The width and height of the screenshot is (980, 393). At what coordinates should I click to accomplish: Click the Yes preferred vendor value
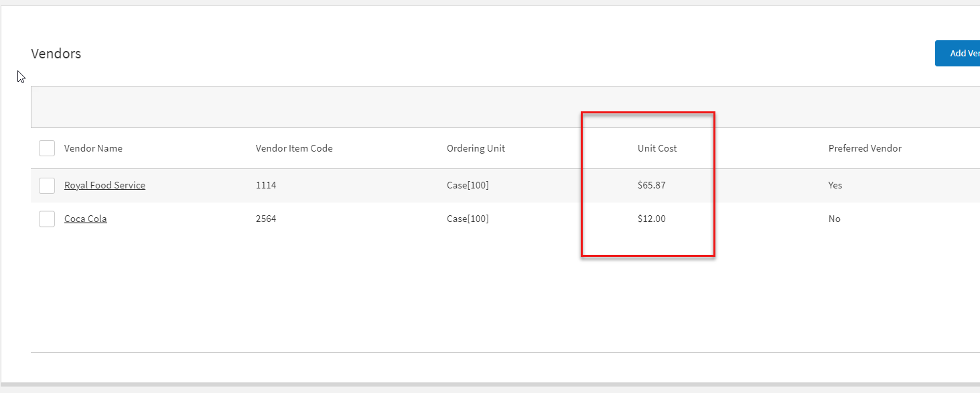pos(835,186)
